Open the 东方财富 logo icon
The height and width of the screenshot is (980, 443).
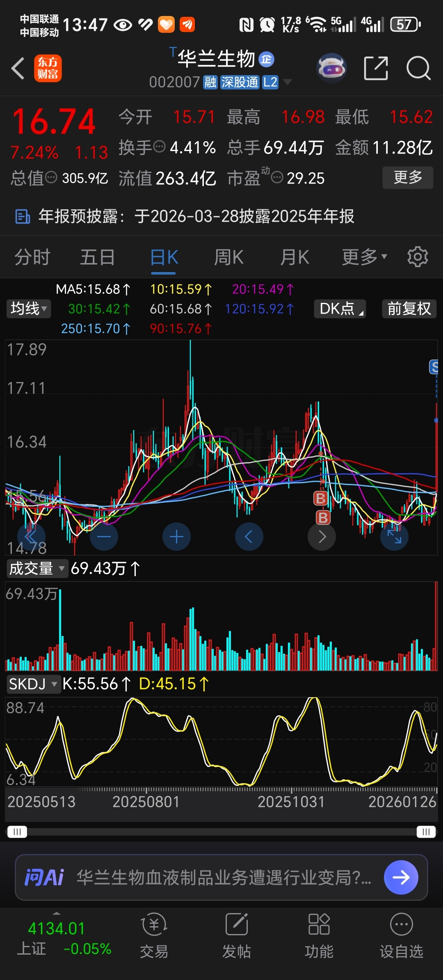(48, 68)
